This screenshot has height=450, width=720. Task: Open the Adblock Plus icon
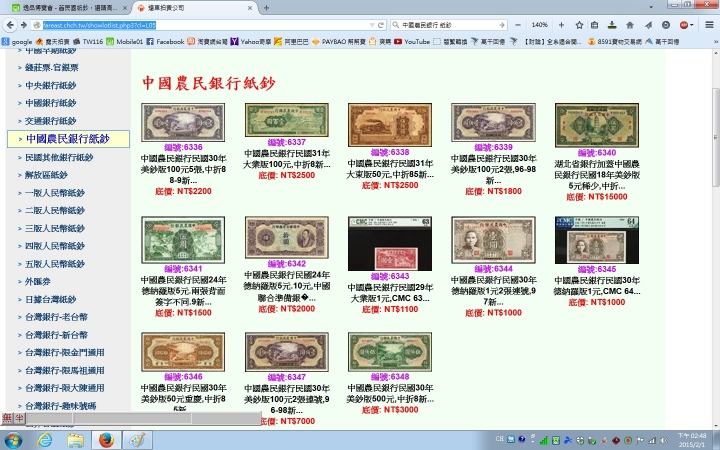click(x=684, y=25)
